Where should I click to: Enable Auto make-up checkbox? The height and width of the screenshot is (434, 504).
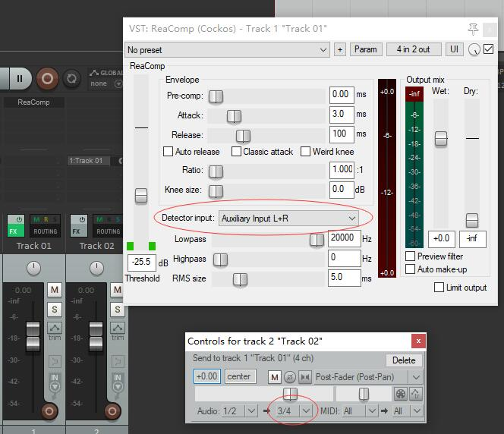click(x=410, y=269)
